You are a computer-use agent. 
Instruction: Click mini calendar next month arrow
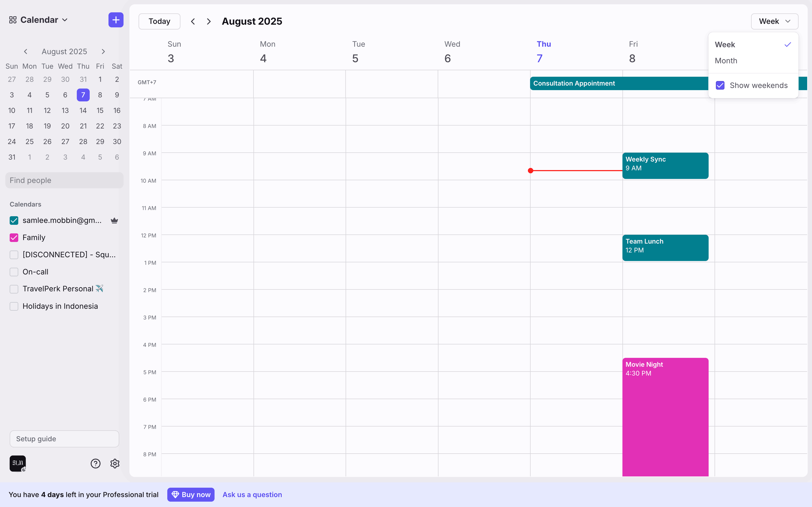(x=103, y=52)
